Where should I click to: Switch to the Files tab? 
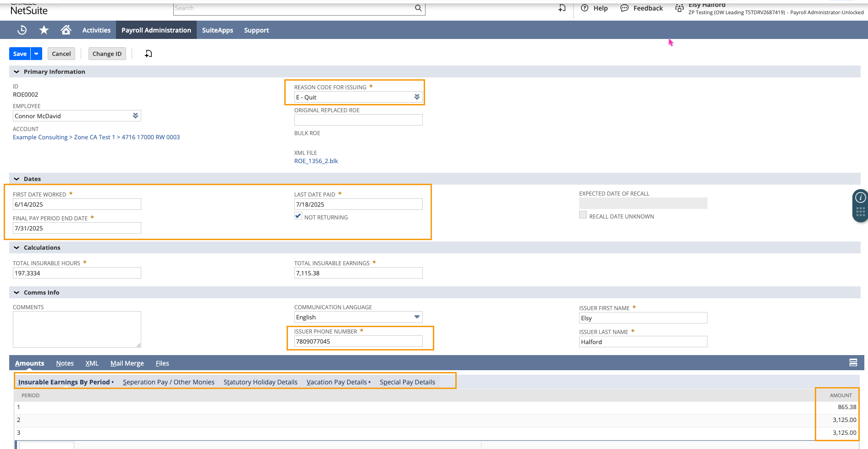pos(162,363)
